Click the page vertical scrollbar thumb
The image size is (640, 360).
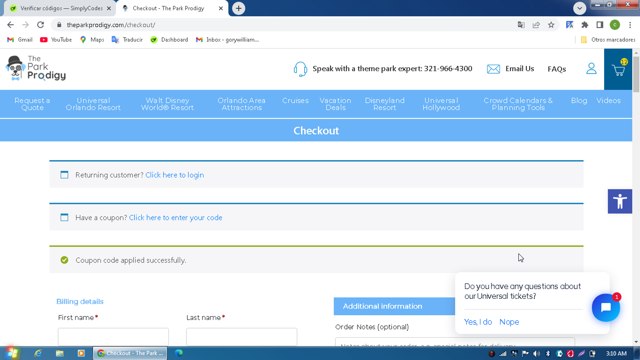[636, 73]
